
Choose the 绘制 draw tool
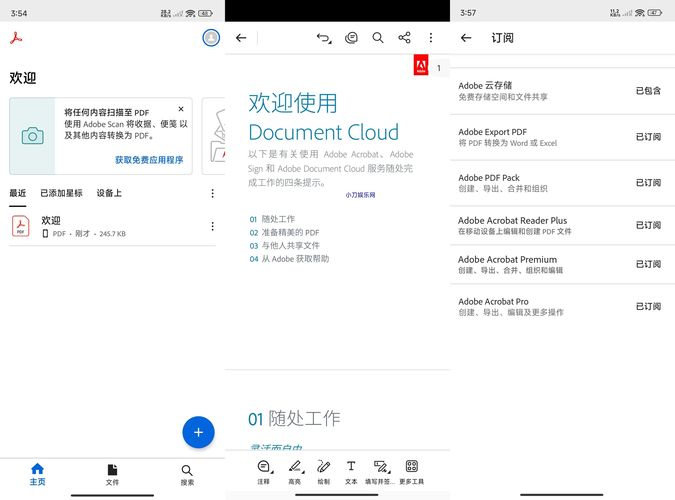click(x=323, y=472)
